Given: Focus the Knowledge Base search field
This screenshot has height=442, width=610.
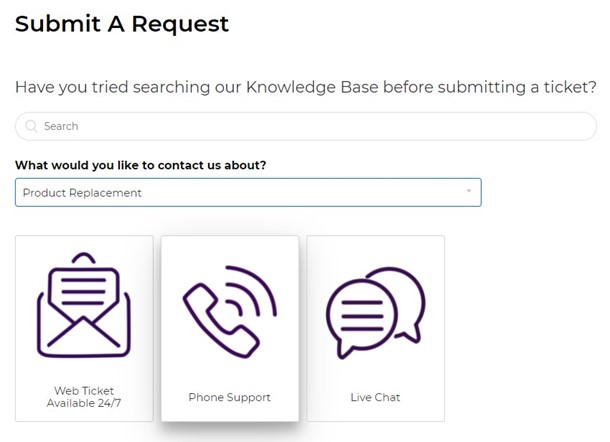Looking at the screenshot, I should 306,126.
